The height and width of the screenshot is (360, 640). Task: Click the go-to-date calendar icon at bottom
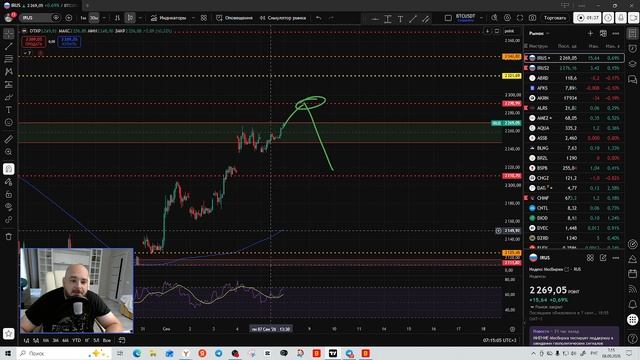[122, 340]
